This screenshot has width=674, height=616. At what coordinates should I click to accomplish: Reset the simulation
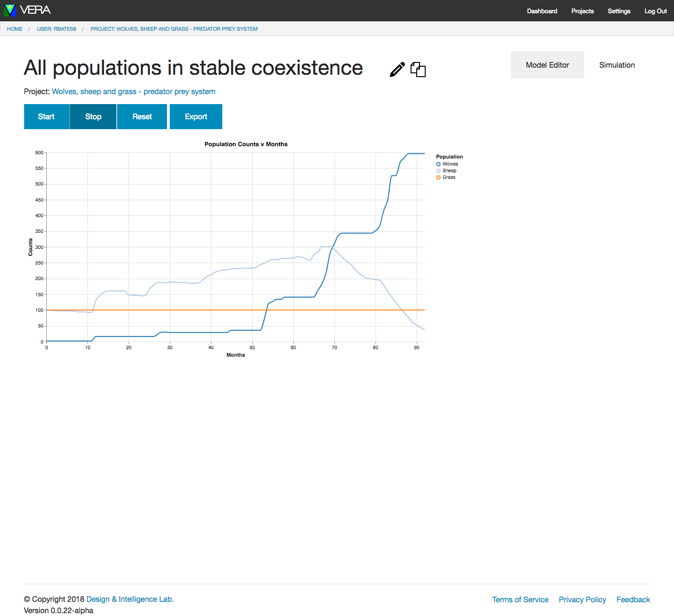(x=142, y=116)
